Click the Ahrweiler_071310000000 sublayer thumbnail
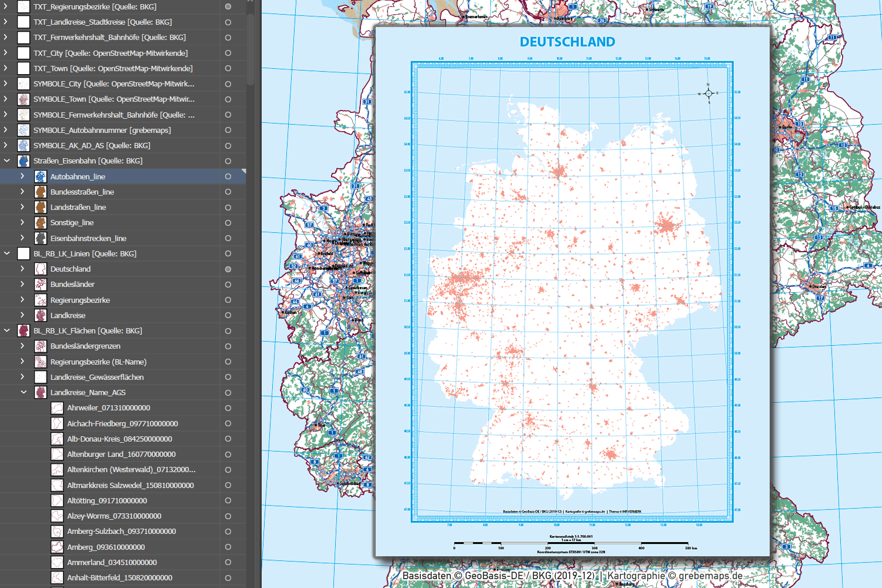The width and height of the screenshot is (882, 588). [57, 408]
